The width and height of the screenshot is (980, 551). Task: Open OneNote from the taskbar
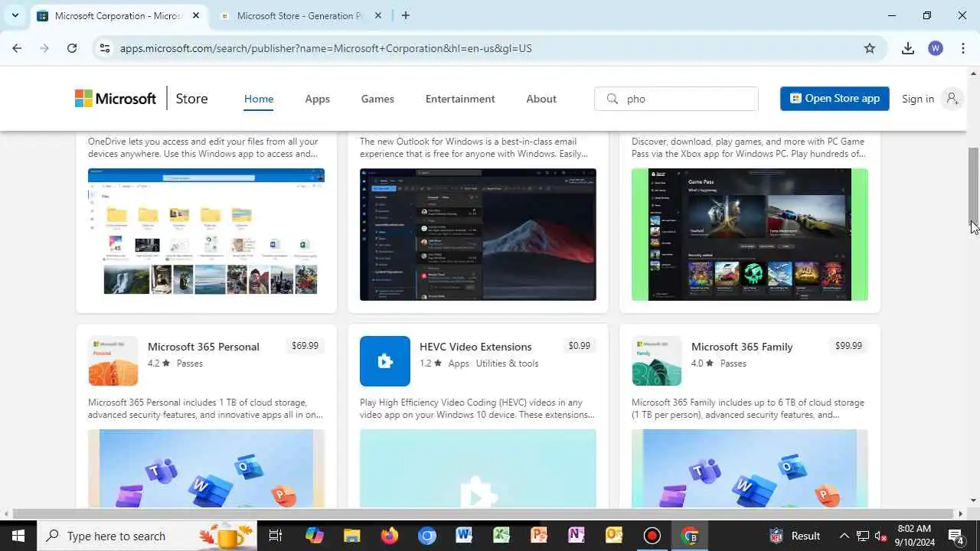[577, 536]
